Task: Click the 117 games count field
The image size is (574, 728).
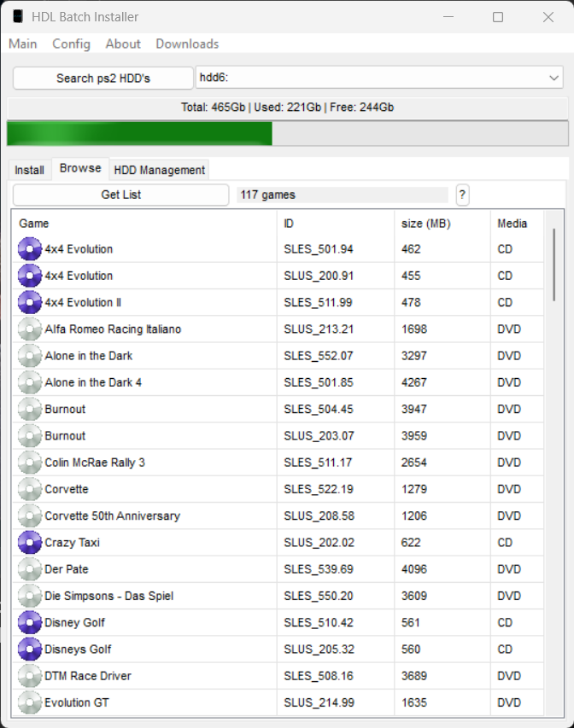Action: tap(342, 195)
